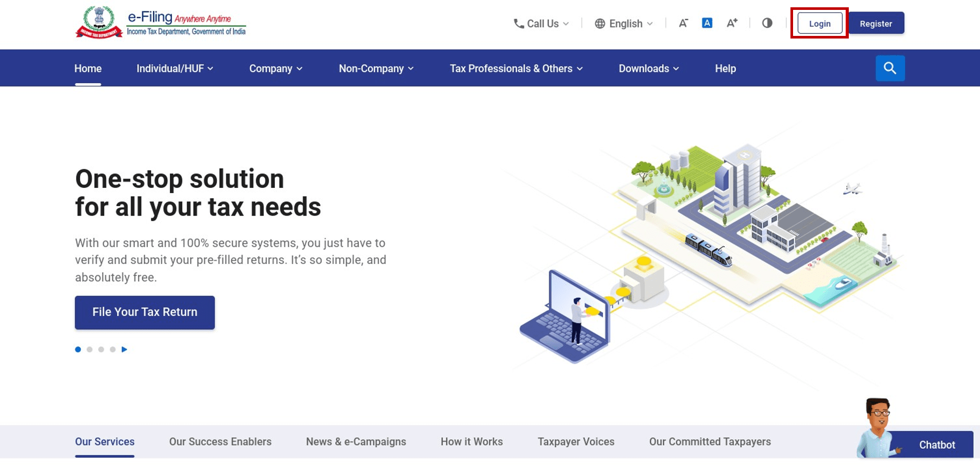980x470 pixels.
Task: Expand the Downloads navigation dropdown
Action: coord(648,68)
